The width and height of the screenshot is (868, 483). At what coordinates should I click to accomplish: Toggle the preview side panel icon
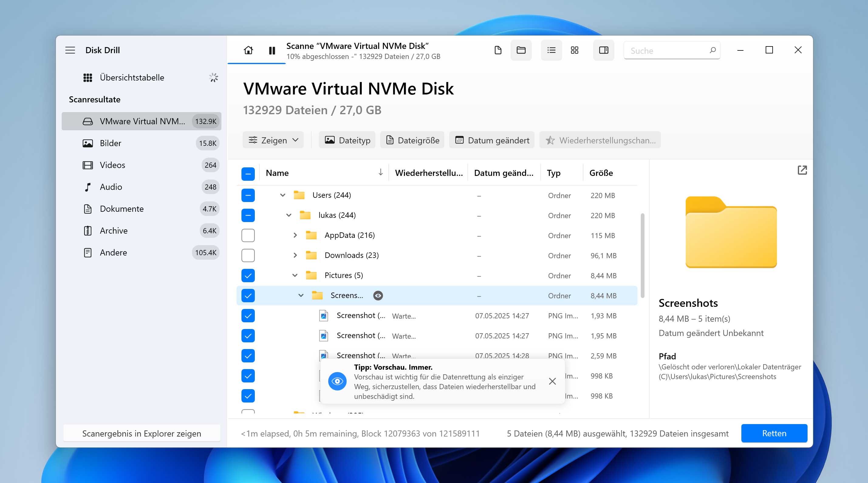pyautogui.click(x=603, y=50)
